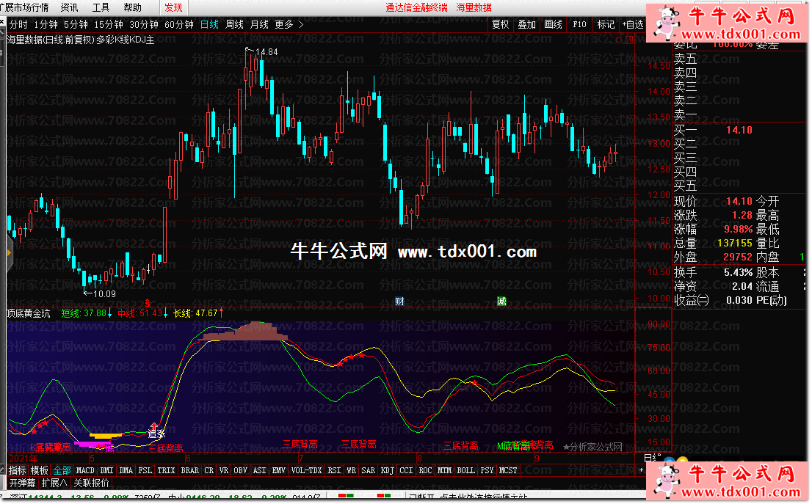Switch to 分时 time-sharing view
The image size is (812, 504).
pos(18,24)
